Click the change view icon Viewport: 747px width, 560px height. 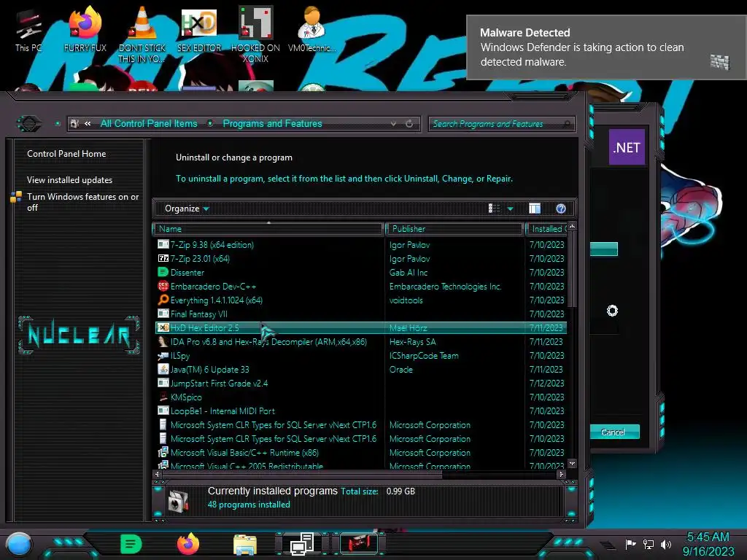click(x=494, y=209)
